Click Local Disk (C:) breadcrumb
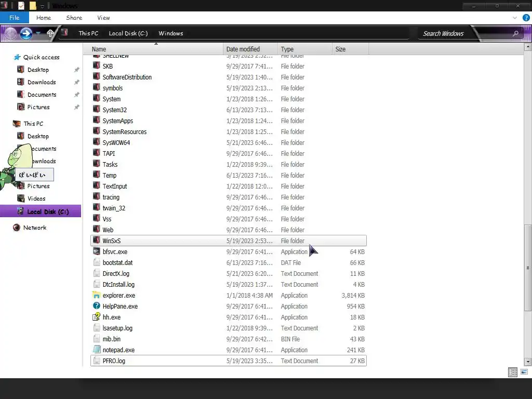The width and height of the screenshot is (532, 399). pos(128,33)
